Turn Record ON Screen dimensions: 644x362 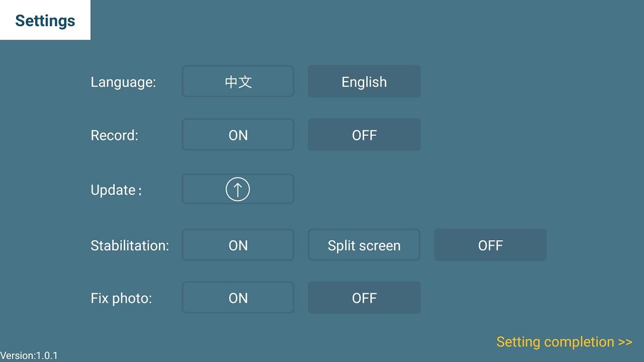pyautogui.click(x=238, y=135)
